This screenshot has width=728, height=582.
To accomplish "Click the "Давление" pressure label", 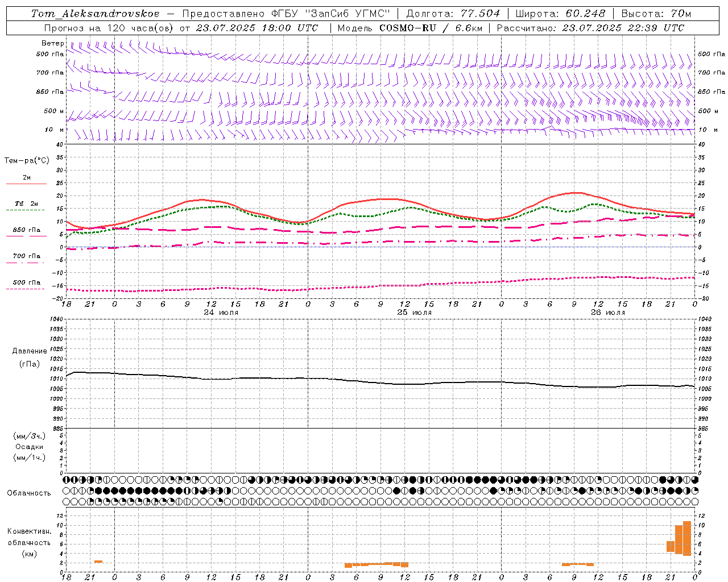I will point(28,351).
